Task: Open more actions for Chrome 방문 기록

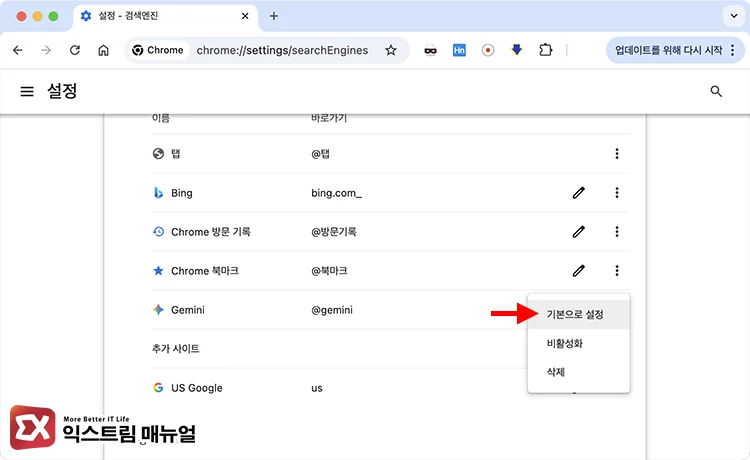Action: point(617,232)
